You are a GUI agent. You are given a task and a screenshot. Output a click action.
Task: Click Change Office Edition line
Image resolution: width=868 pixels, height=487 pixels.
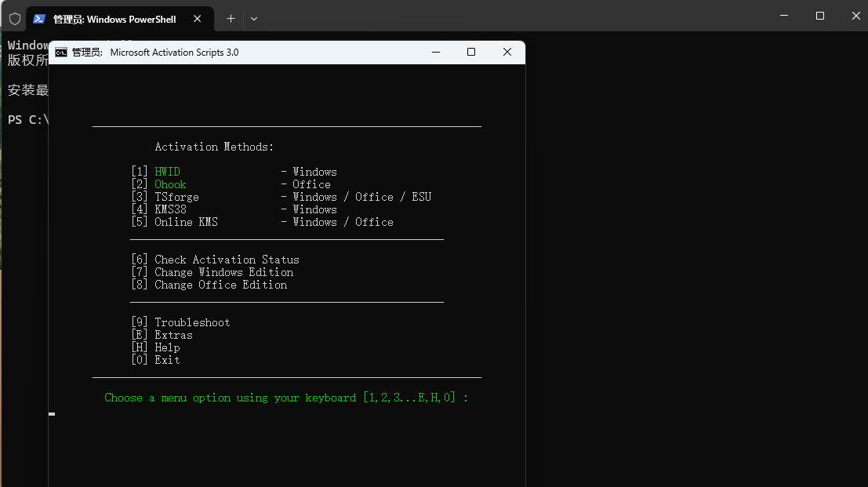209,285
